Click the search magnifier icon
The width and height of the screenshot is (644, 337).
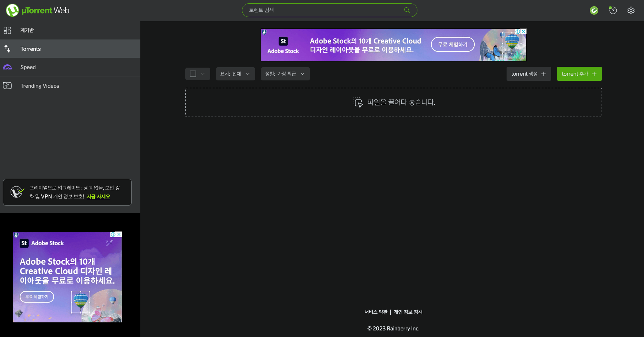tap(407, 10)
